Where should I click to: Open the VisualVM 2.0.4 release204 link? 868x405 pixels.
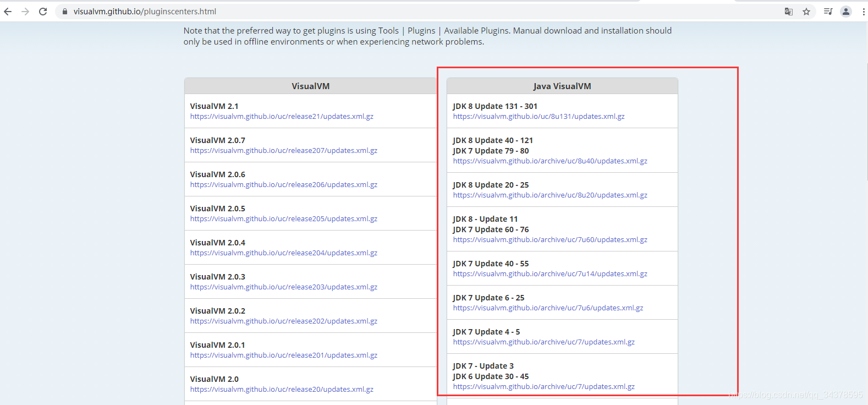coord(284,253)
